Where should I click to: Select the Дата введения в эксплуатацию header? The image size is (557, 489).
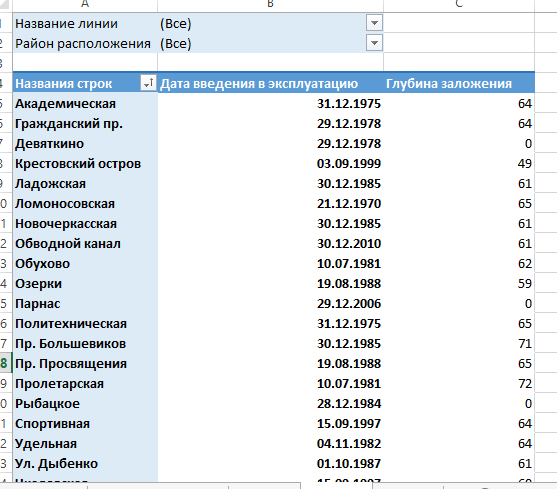tap(270, 83)
